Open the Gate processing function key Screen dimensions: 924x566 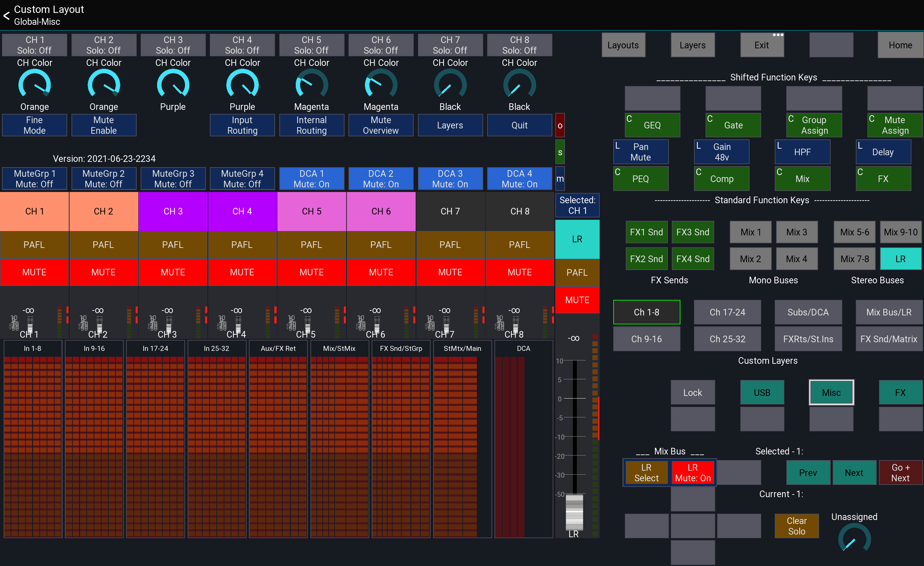tap(732, 125)
